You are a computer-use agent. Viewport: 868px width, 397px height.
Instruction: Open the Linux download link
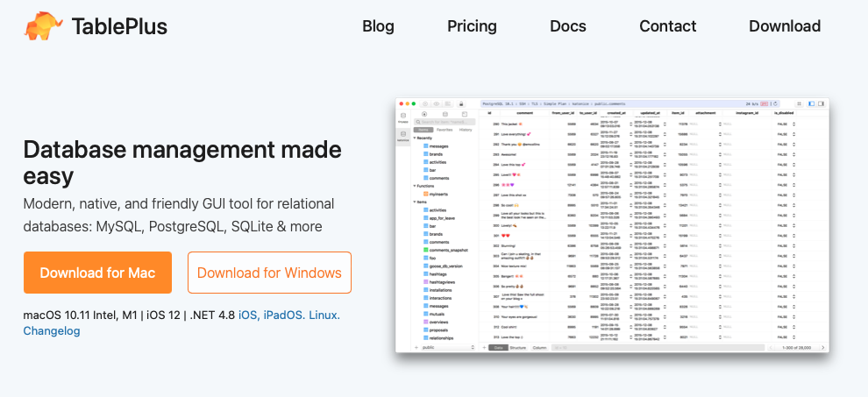click(324, 315)
